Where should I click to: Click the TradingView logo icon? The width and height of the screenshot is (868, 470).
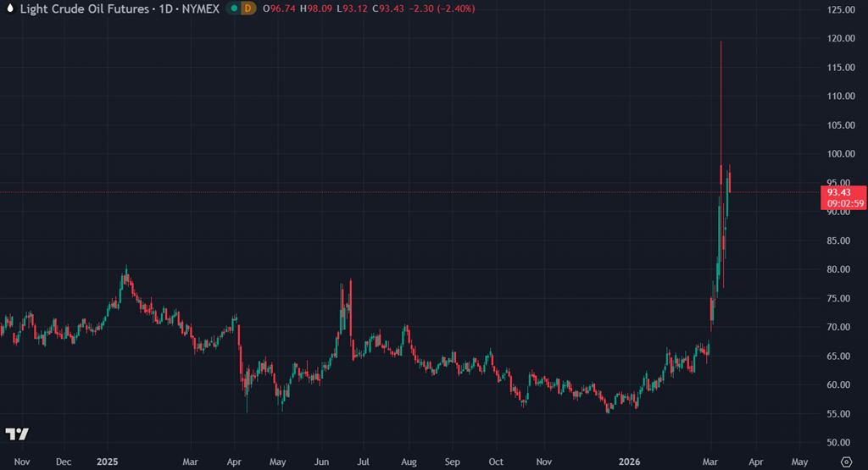click(17, 434)
